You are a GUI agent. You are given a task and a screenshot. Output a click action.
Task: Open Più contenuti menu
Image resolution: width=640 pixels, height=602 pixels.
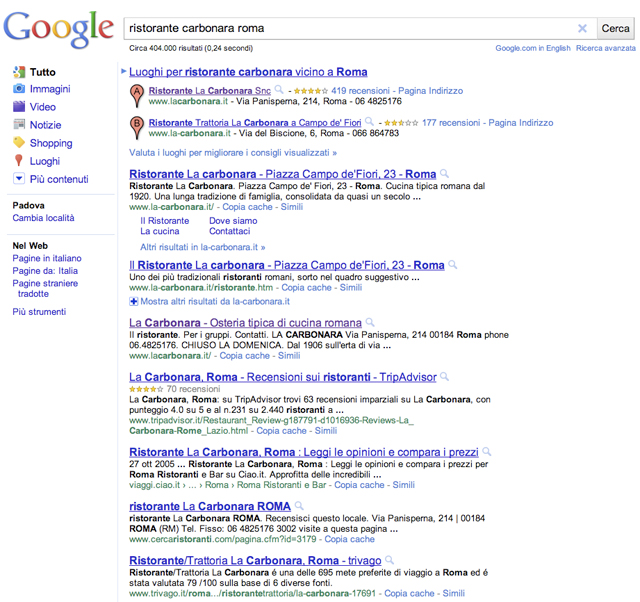pyautogui.click(x=59, y=179)
